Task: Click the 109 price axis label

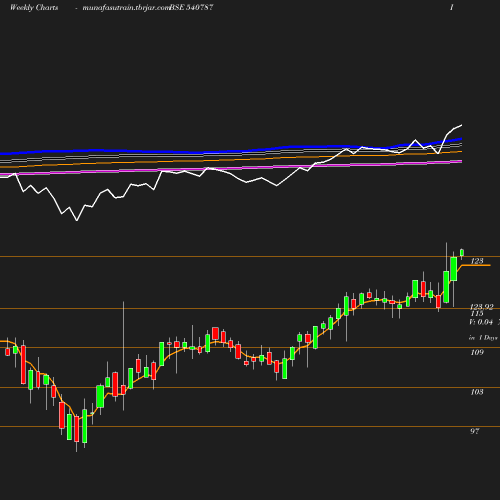Action: [x=477, y=352]
